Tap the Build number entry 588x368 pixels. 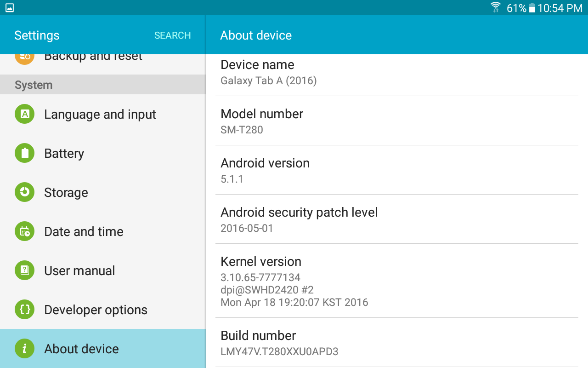tap(397, 343)
